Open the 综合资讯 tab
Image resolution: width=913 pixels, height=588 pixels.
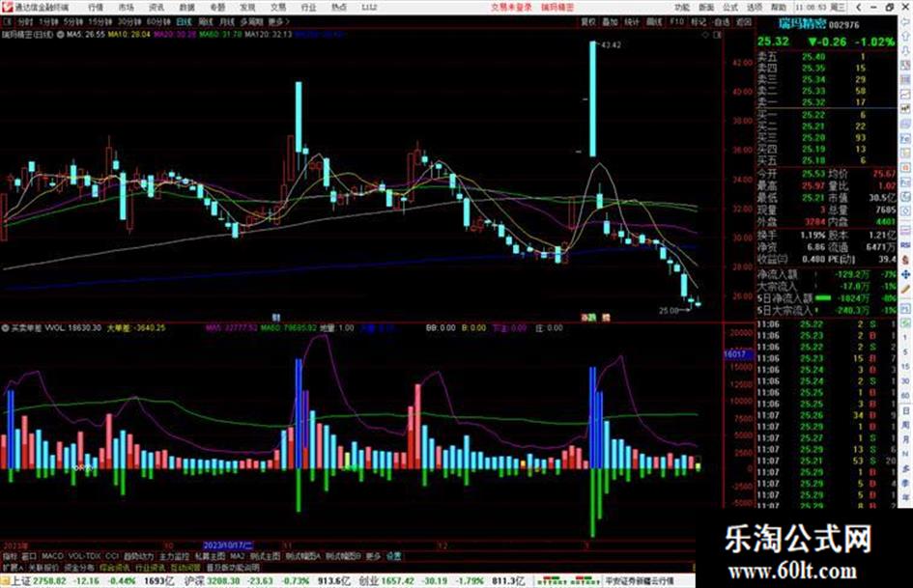point(115,567)
